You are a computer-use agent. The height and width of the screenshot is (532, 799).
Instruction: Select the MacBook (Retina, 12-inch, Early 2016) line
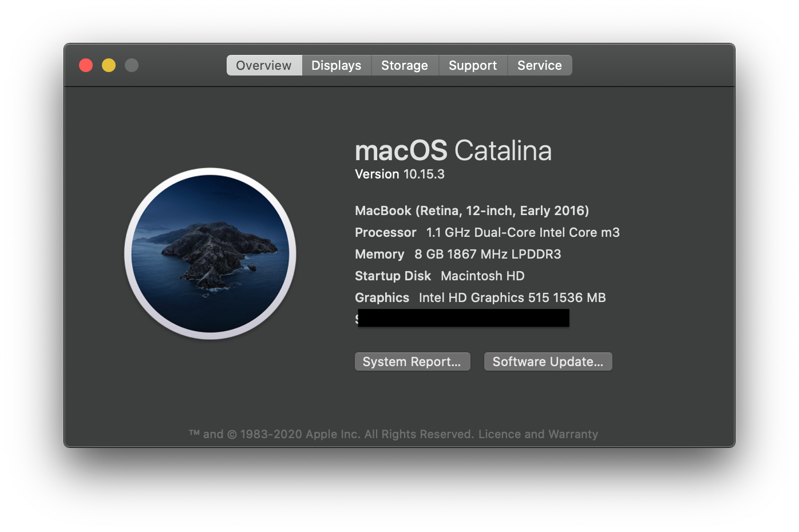(x=472, y=211)
